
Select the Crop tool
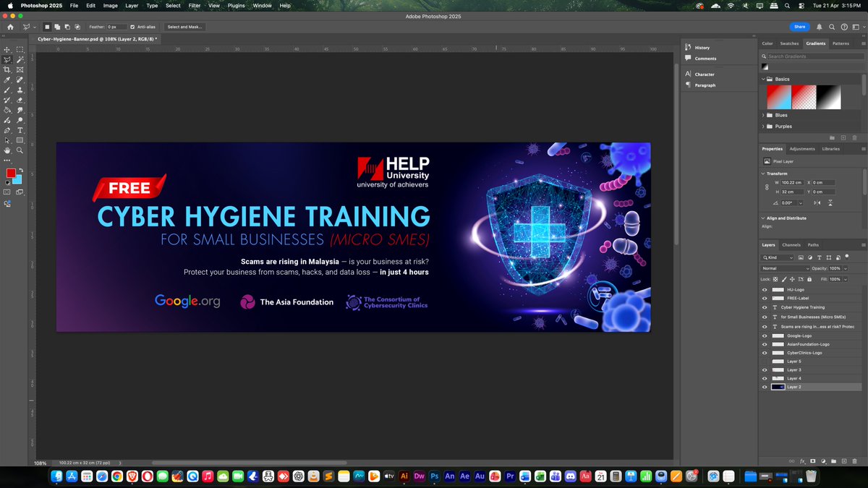pos(7,70)
